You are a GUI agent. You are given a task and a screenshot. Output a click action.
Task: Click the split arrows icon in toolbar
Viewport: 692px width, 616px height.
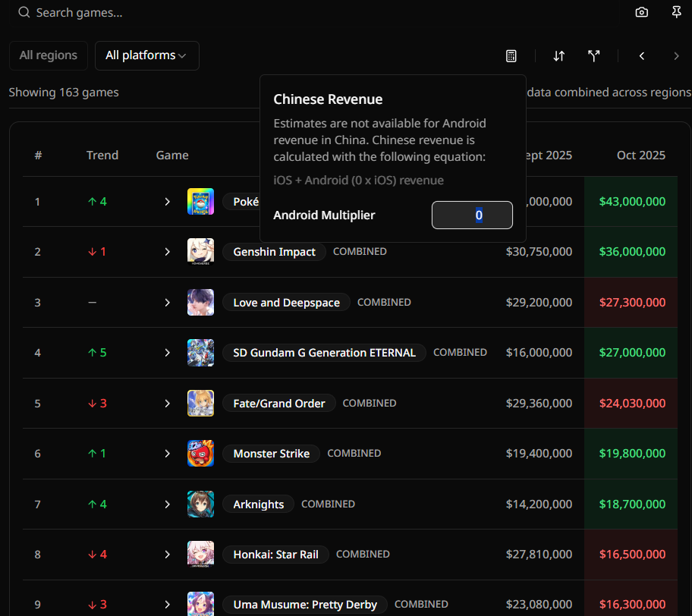tap(594, 56)
